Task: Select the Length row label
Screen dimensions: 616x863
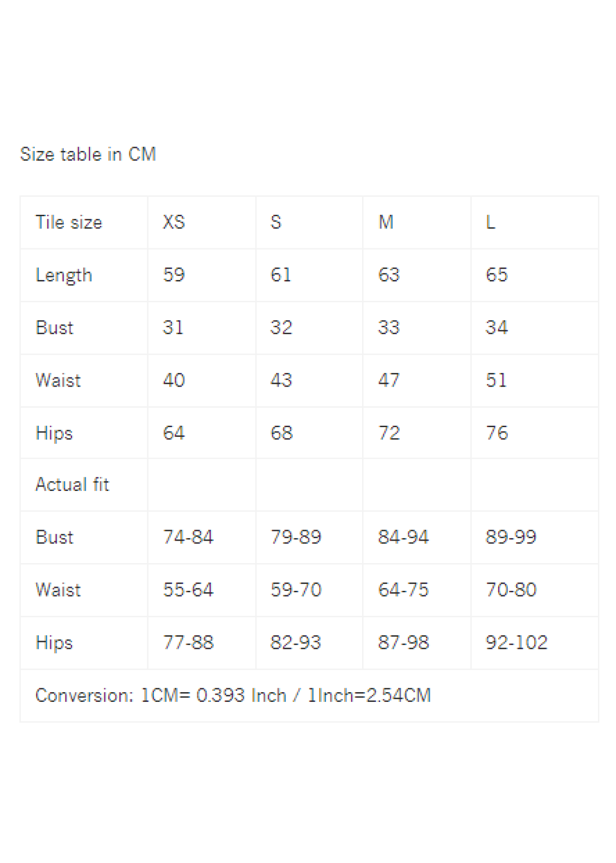Action: point(64,276)
